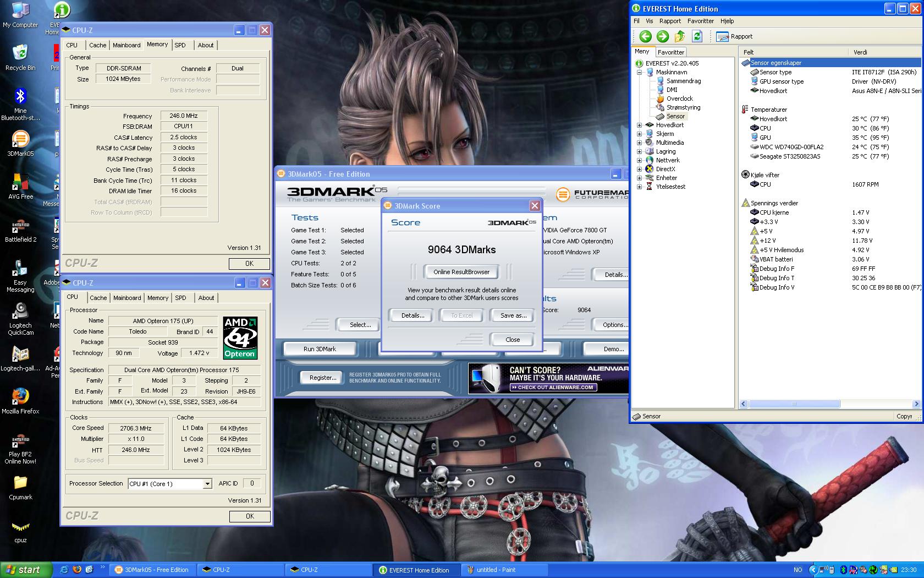Open AVG Free desktop icon
924x578 pixels.
20,187
